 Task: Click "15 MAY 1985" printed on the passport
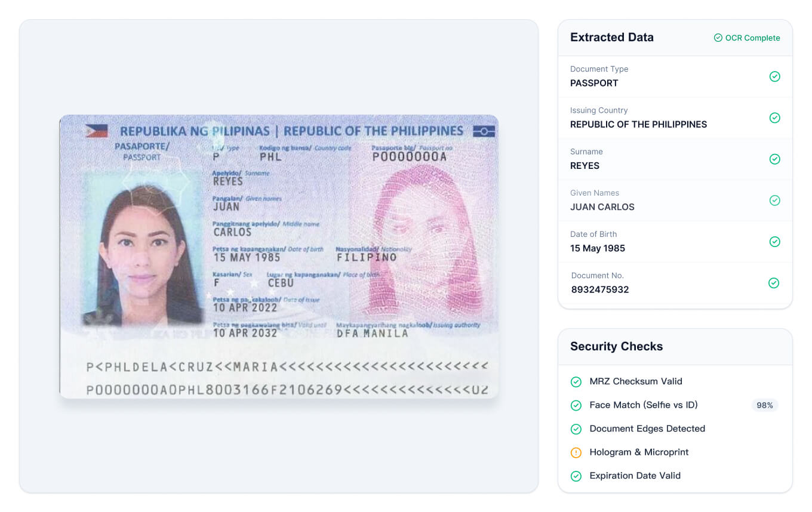pyautogui.click(x=247, y=257)
